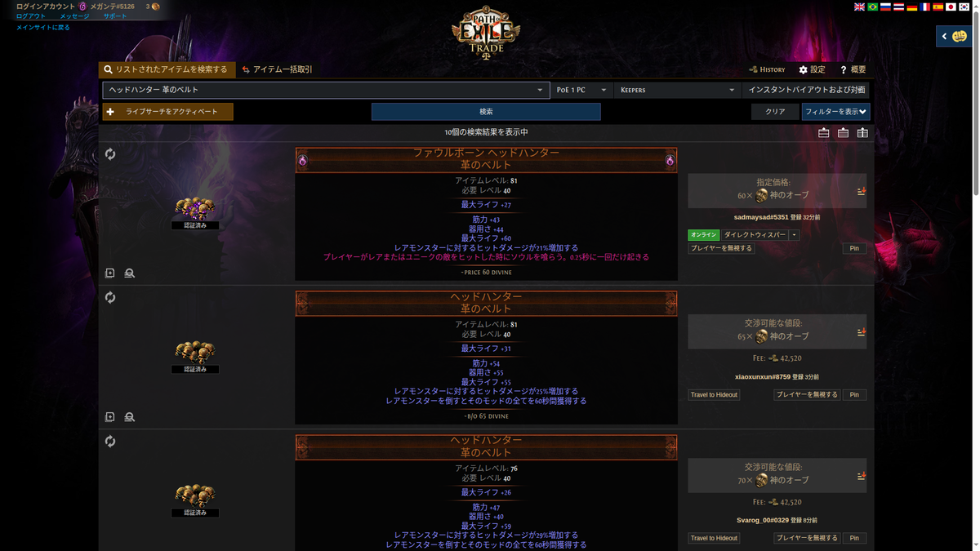The width and height of the screenshot is (980, 551).
Task: Click the ヘッドハンター 革のベルト search field
Action: 325,90
